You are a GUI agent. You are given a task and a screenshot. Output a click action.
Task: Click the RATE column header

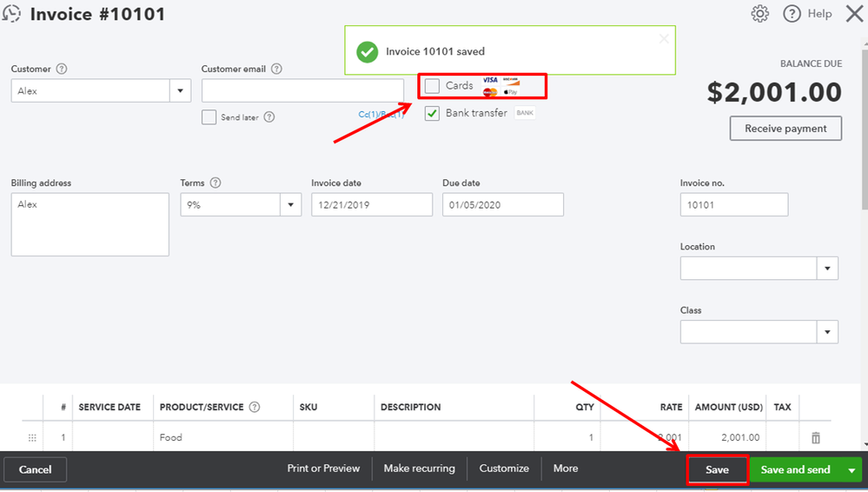point(671,407)
